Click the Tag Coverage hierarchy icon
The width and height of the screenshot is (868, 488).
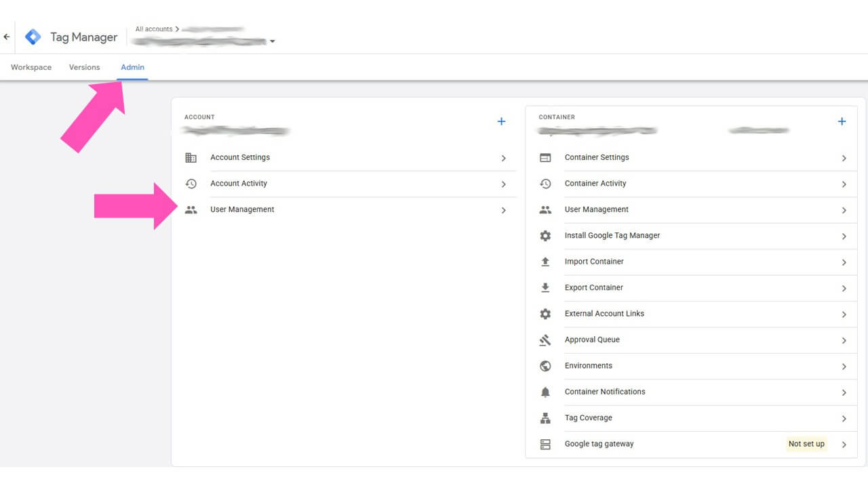(x=545, y=418)
